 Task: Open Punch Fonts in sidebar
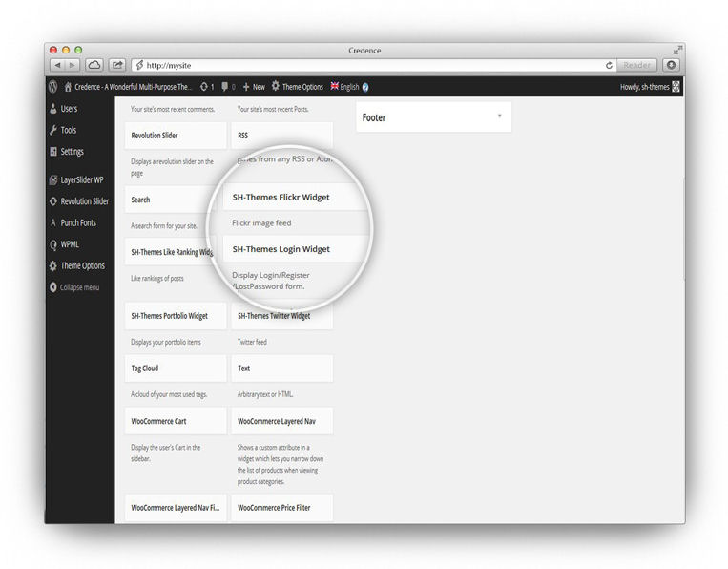(x=77, y=222)
